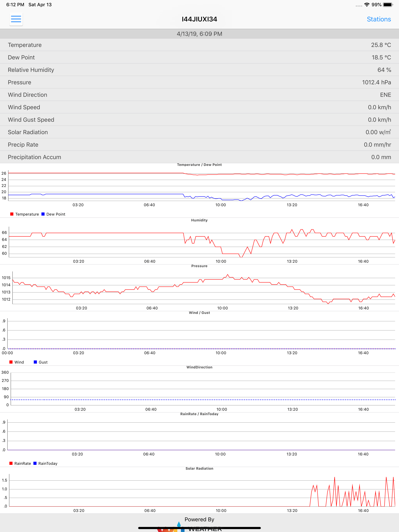The image size is (399, 532).
Task: Tap the battery status icon
Action: point(388,4)
